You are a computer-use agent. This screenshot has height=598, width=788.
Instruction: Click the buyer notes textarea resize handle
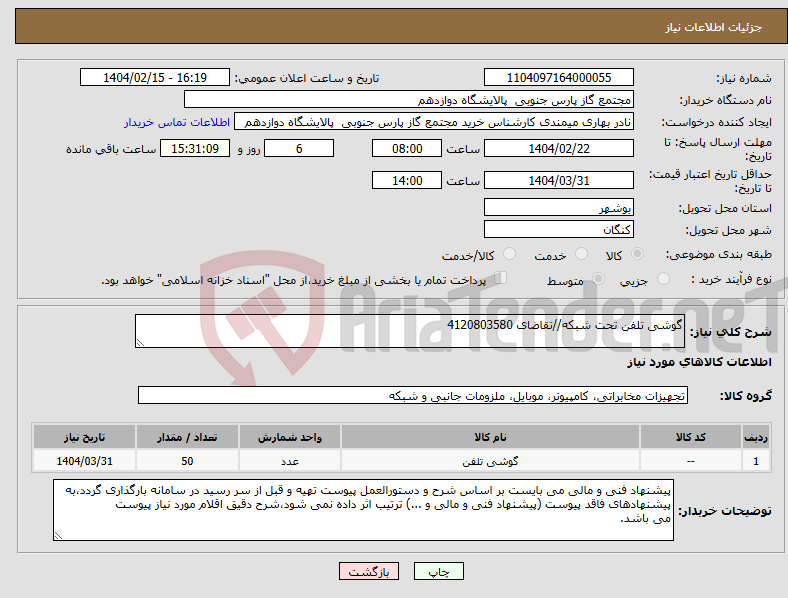click(x=58, y=536)
